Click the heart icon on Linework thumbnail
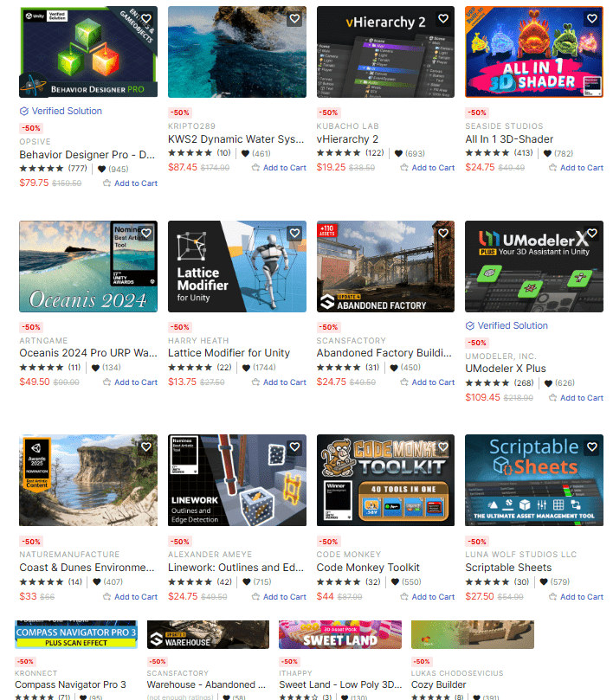 tap(294, 446)
